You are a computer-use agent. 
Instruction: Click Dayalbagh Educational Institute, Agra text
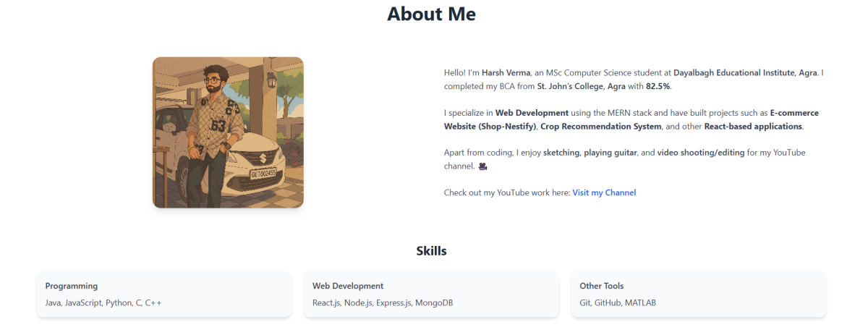(746, 73)
